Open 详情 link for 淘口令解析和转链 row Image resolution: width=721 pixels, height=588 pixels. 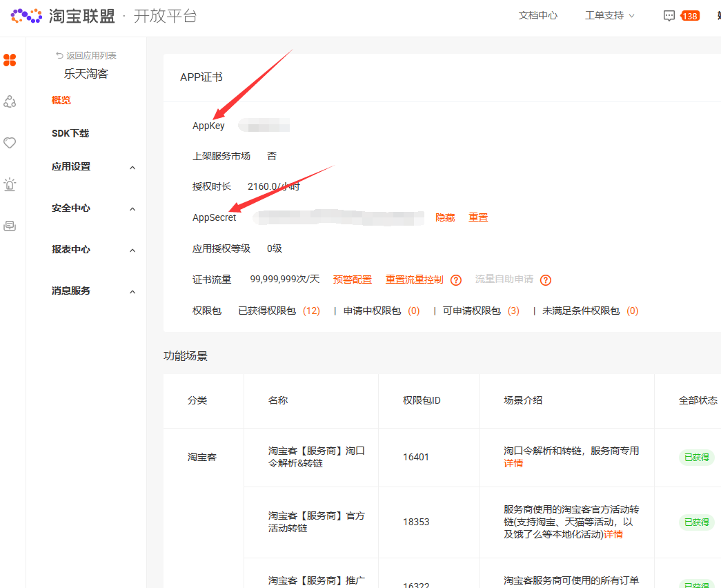point(513,463)
